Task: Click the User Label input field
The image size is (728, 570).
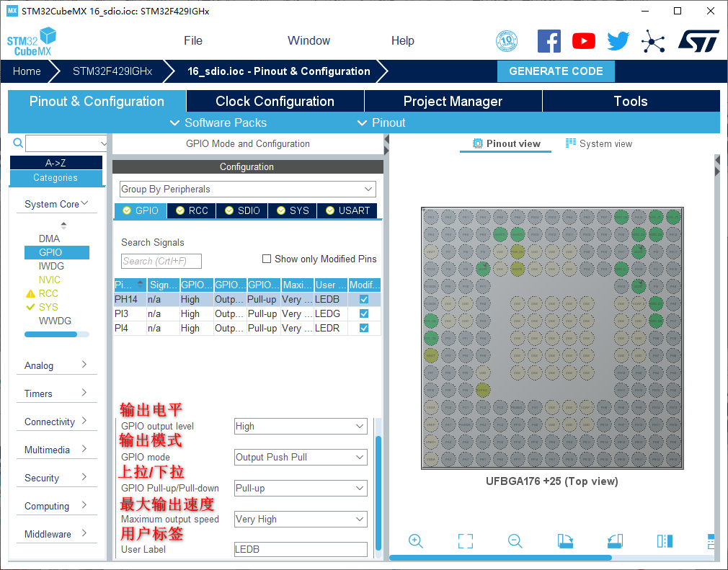Action: pos(301,549)
